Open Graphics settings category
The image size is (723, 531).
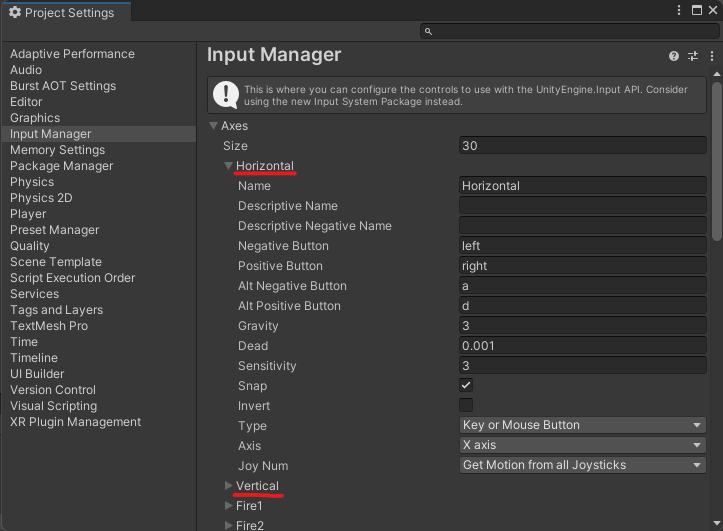35,118
